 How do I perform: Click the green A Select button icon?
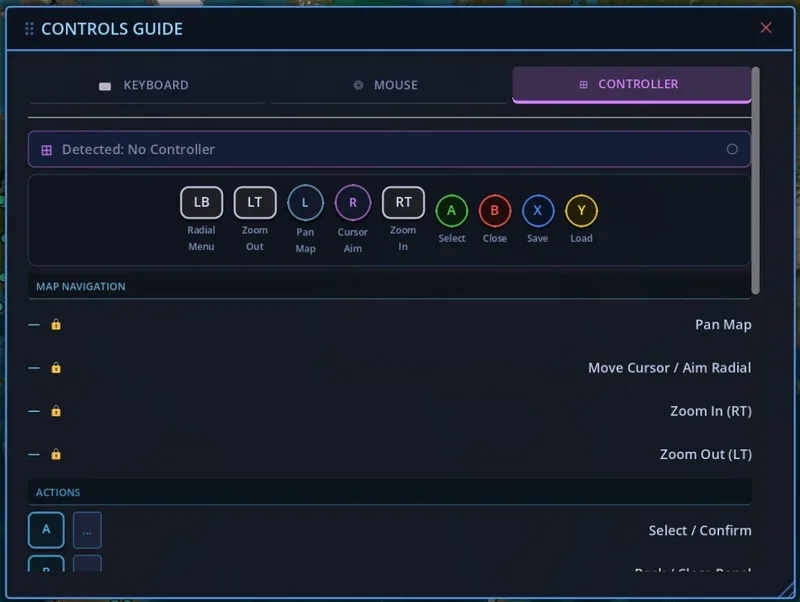(x=452, y=211)
